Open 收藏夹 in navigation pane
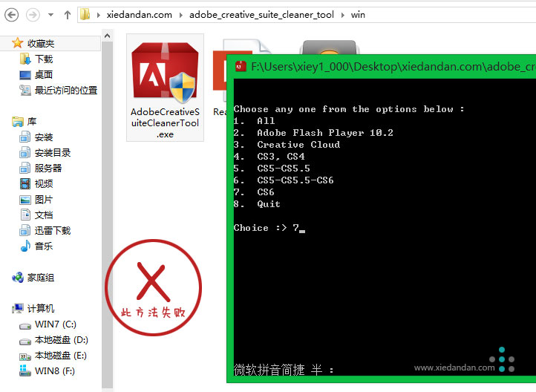 [x=41, y=43]
